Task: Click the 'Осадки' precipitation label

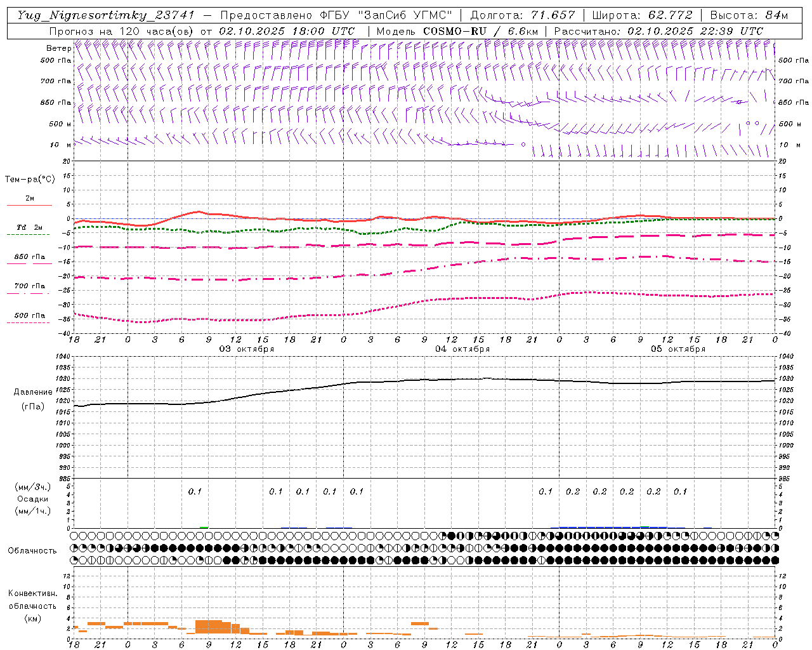Action: coord(33,499)
